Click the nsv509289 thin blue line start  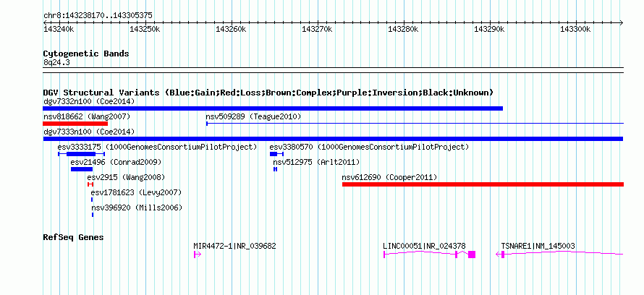pyautogui.click(x=207, y=124)
